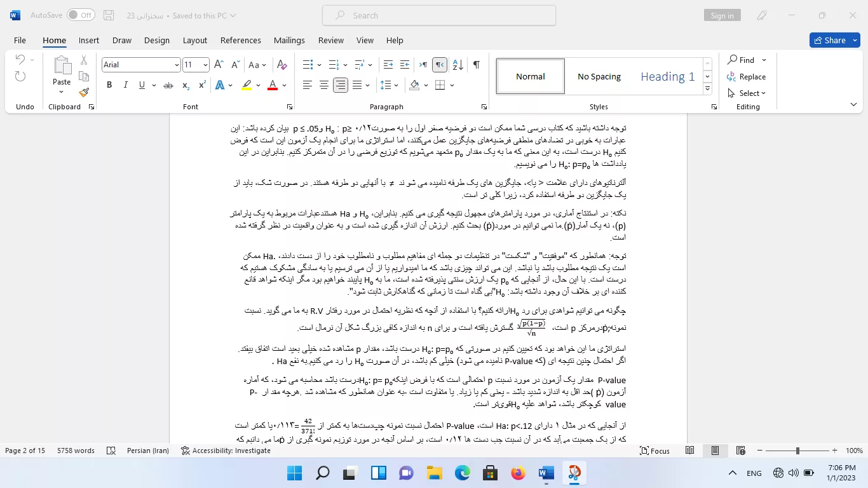
Task: Click the Subscript icon
Action: tap(186, 85)
